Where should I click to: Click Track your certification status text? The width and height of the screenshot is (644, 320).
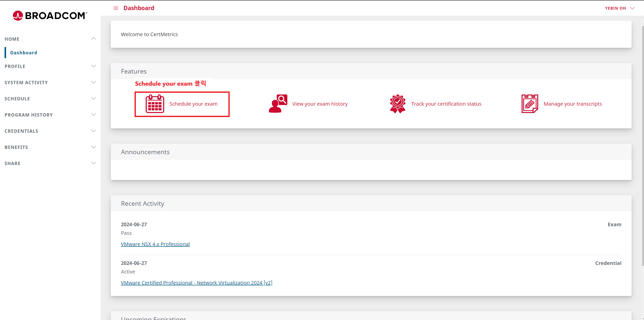click(446, 104)
